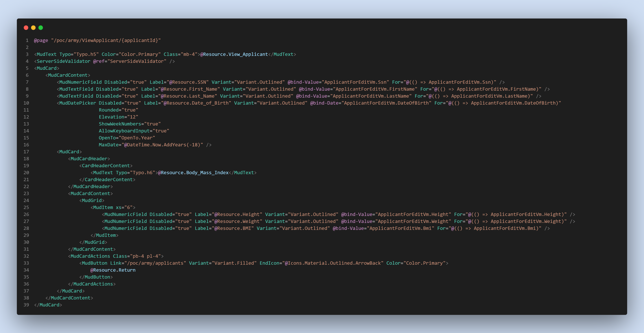This screenshot has height=333, width=644.
Task: Click the closing CardHeaderContent tag on line 21
Action: pyautogui.click(x=107, y=180)
